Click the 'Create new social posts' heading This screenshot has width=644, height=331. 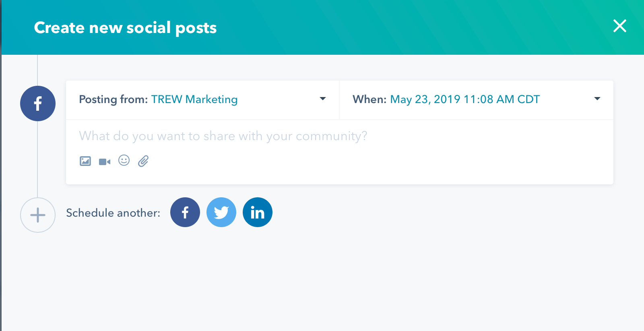[x=126, y=28]
